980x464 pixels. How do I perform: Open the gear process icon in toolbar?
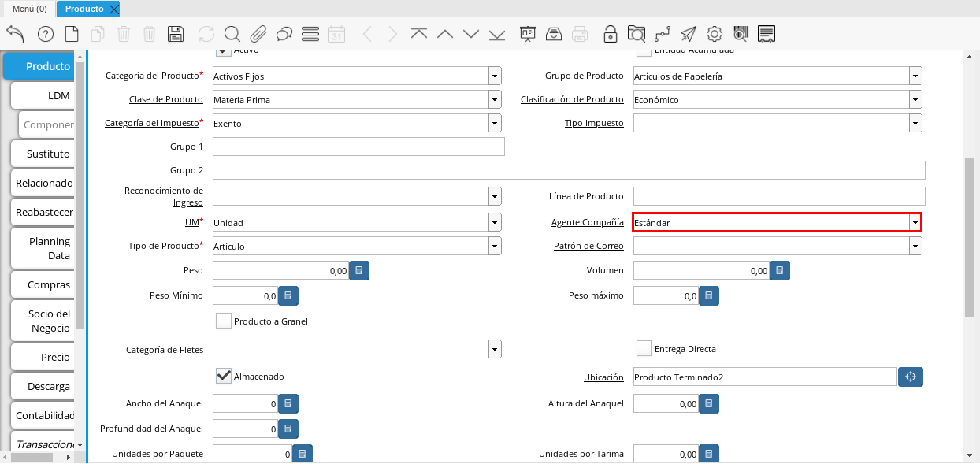point(715,33)
